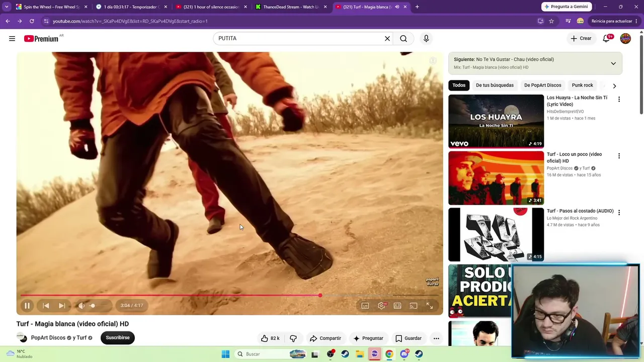The image size is (644, 362).
Task: Cast video to a TV
Action: (414, 306)
